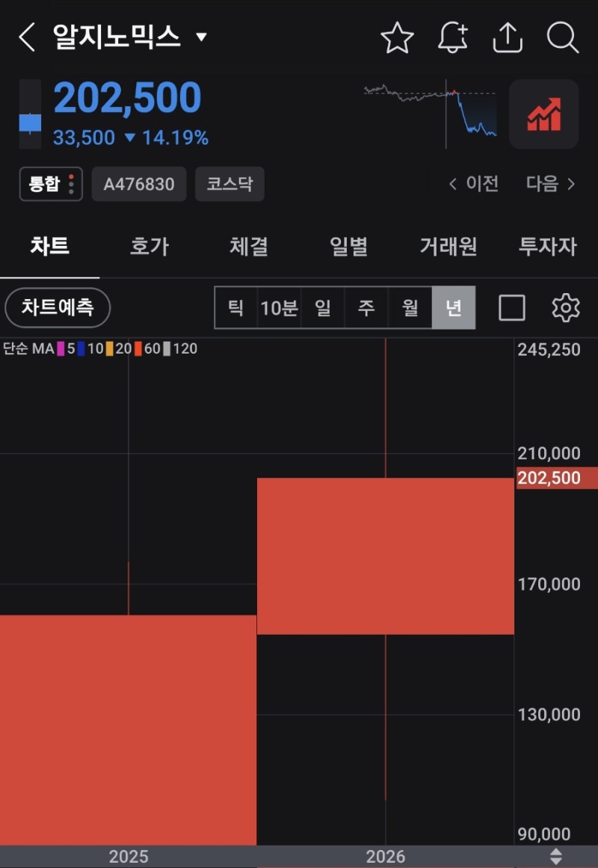Viewport: 598px width, 868px height.
Task: Tap the 90,000 axis label
Action: [x=544, y=834]
